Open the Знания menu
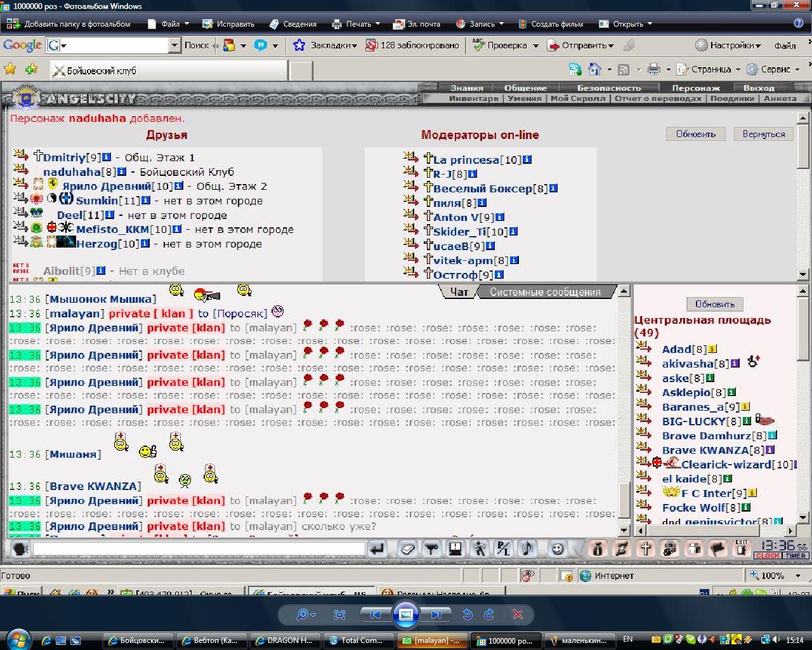The image size is (812, 650). [467, 88]
